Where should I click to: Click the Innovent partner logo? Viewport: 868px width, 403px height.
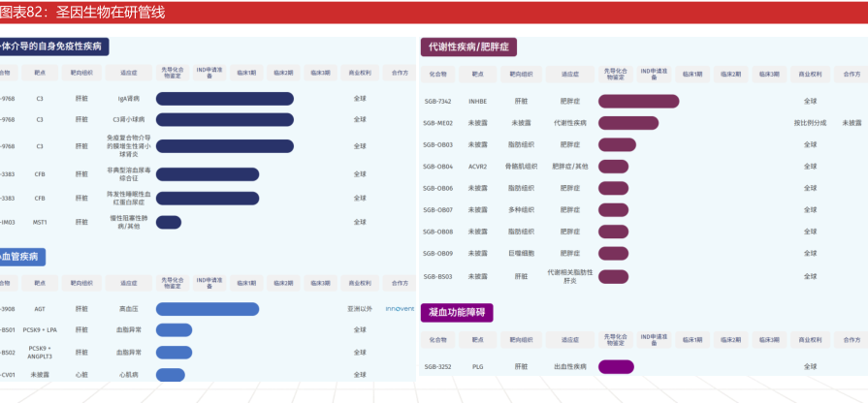click(399, 309)
